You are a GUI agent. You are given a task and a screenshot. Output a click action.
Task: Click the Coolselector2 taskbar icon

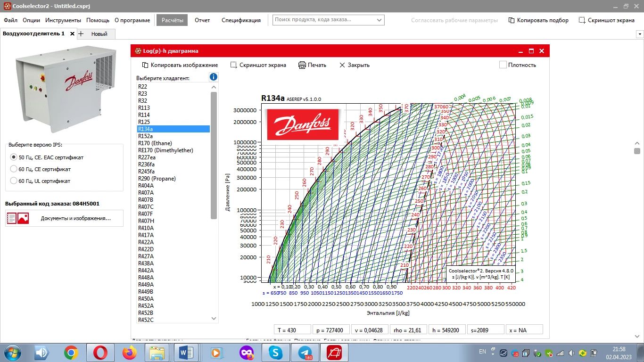coord(334,353)
